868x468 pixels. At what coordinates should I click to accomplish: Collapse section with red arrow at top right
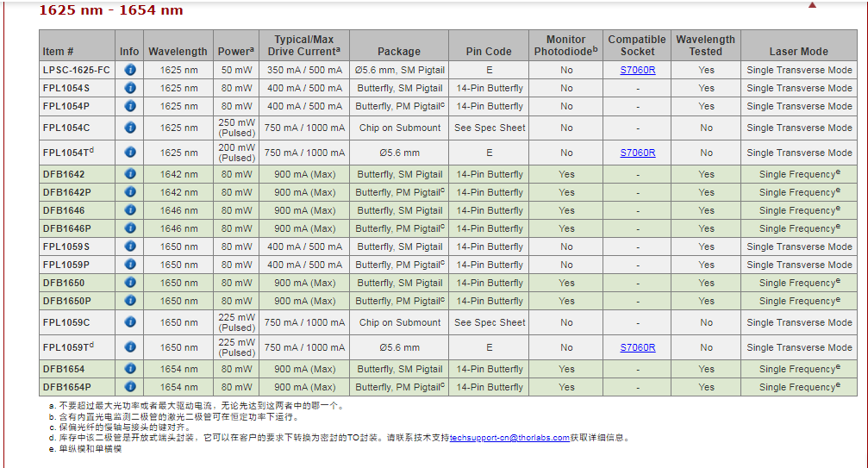pos(811,5)
